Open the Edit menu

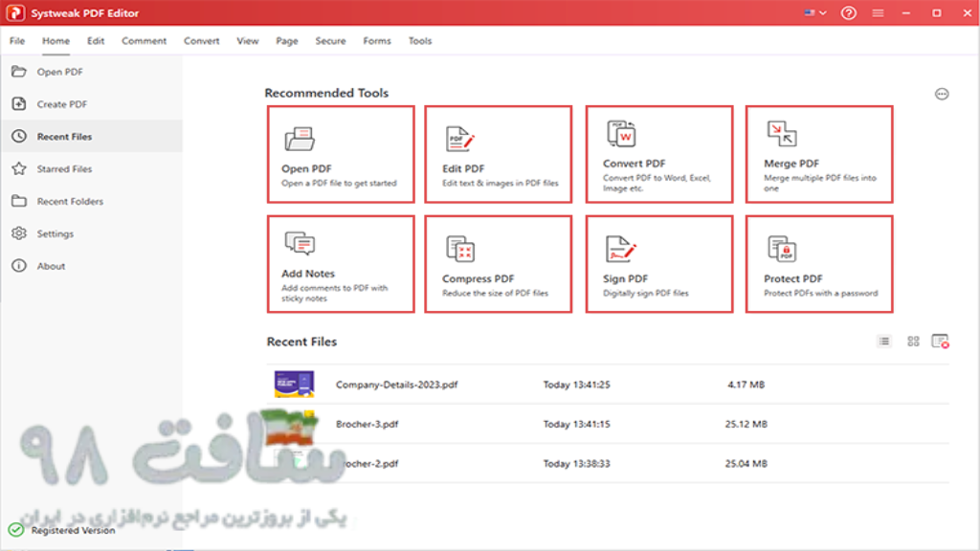pos(96,40)
